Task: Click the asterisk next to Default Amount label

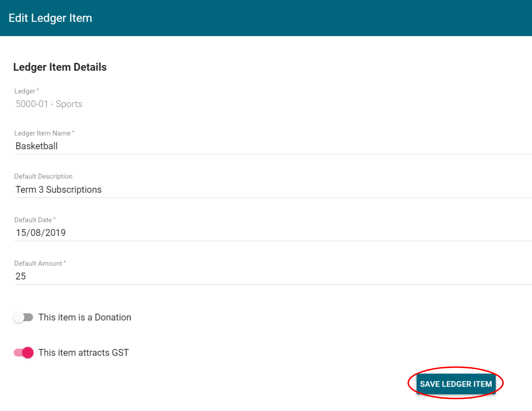Action: [x=65, y=263]
